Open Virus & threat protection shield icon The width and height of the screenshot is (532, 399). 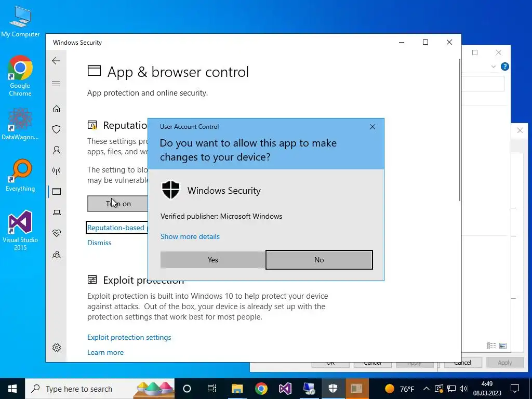tap(56, 129)
